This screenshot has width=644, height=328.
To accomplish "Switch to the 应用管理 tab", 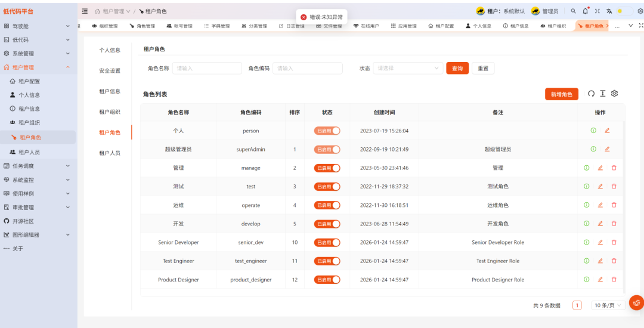I will [x=404, y=26].
